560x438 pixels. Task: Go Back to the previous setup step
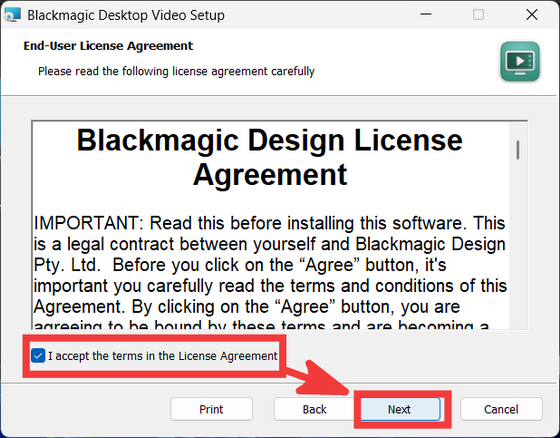(x=314, y=409)
